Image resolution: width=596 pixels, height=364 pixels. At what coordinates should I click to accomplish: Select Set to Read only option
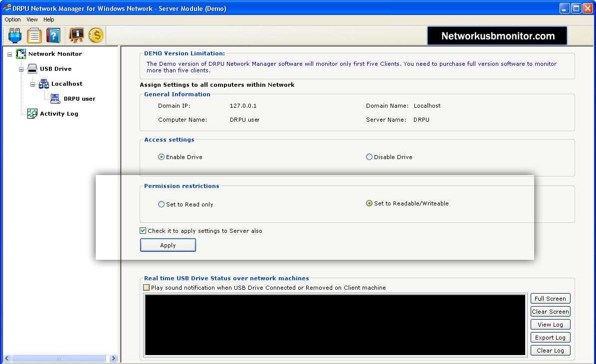pyautogui.click(x=161, y=204)
